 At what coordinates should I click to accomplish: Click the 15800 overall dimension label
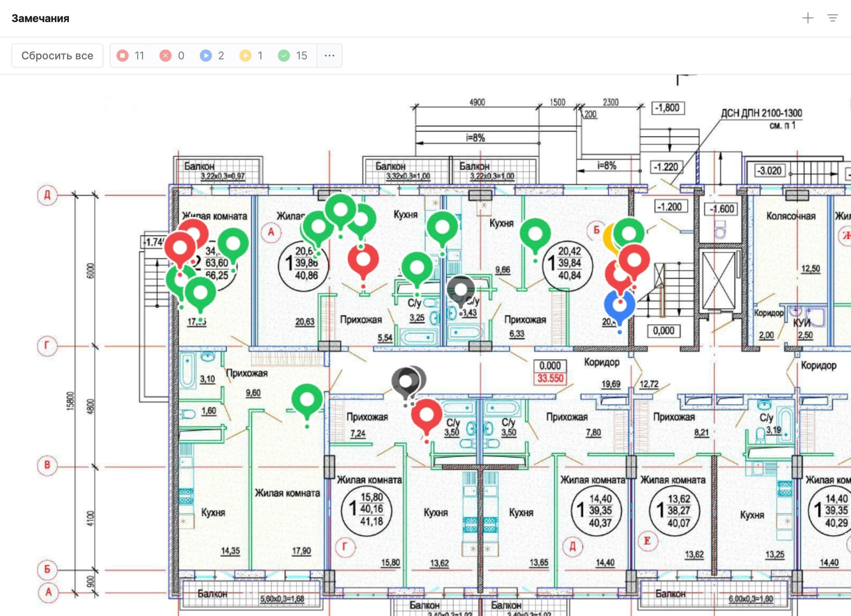(x=70, y=401)
